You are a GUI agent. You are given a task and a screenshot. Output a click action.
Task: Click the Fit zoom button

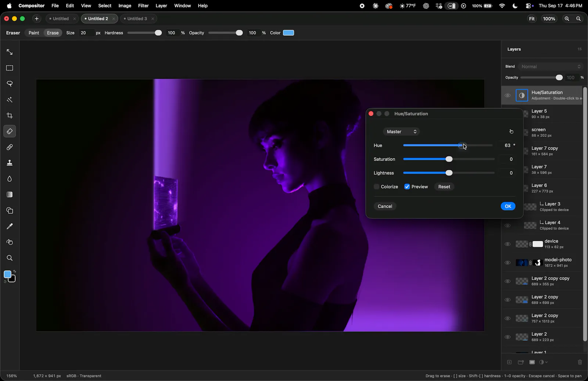[x=532, y=19]
